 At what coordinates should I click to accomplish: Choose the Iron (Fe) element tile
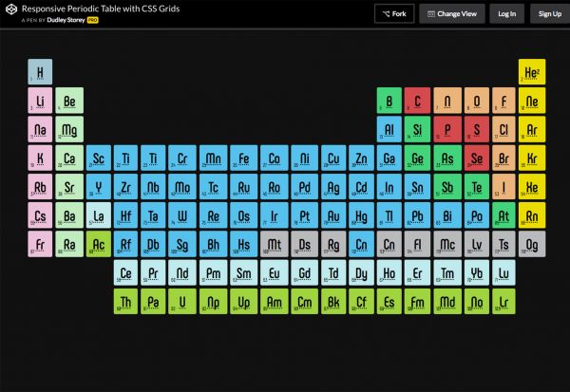pyautogui.click(x=245, y=158)
